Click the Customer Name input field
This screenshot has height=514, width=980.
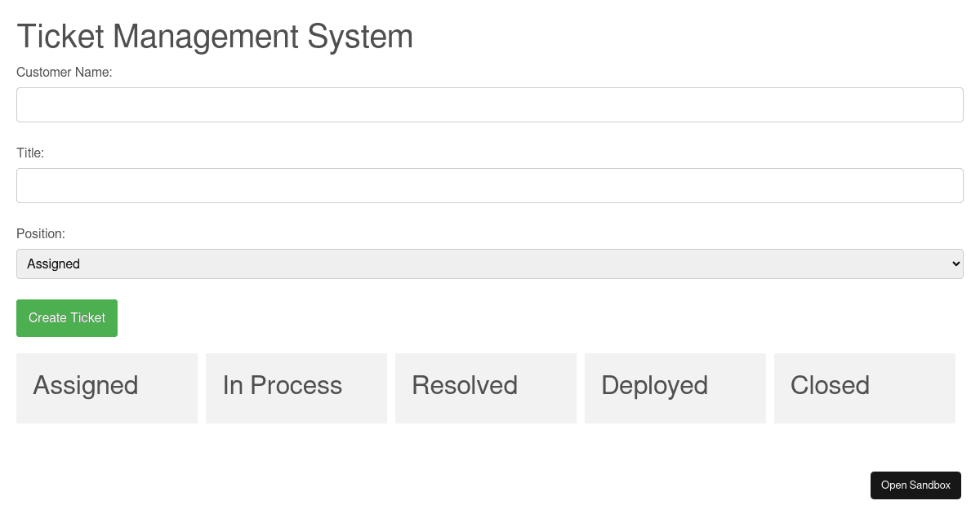pos(490,105)
